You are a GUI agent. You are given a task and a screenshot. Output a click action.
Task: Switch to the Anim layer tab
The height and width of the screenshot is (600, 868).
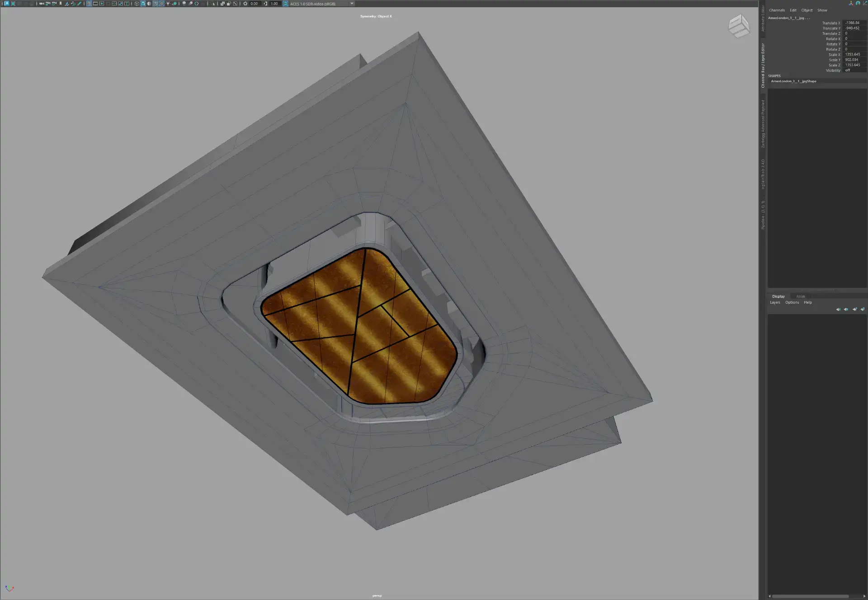pos(800,296)
